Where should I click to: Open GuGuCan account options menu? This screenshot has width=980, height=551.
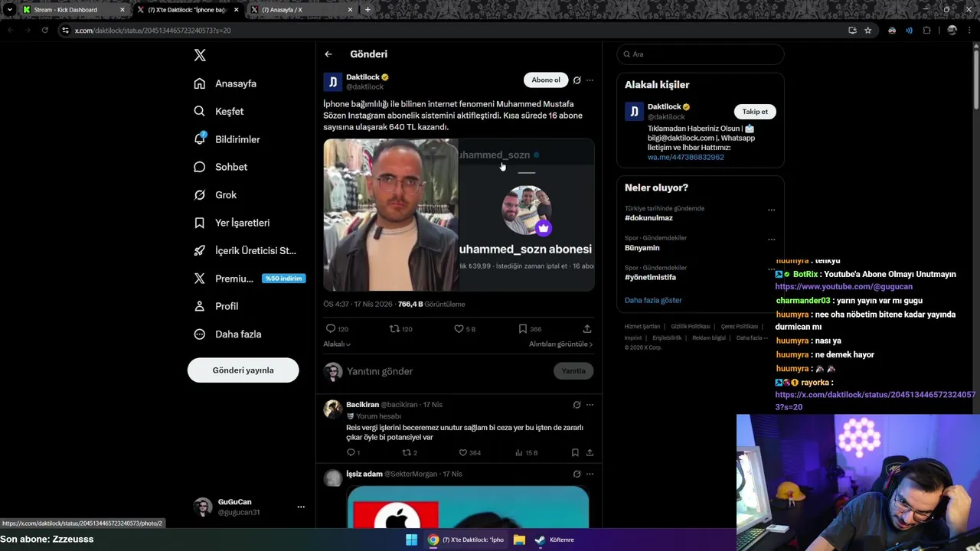tap(301, 507)
